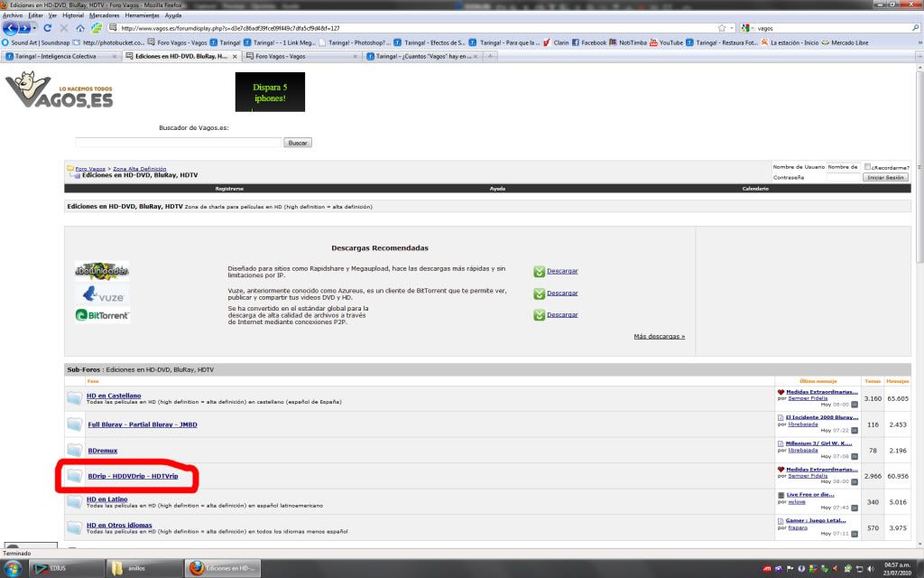Reload the page with the refresh icon
This screenshot has width=924, height=578.
pos(48,28)
